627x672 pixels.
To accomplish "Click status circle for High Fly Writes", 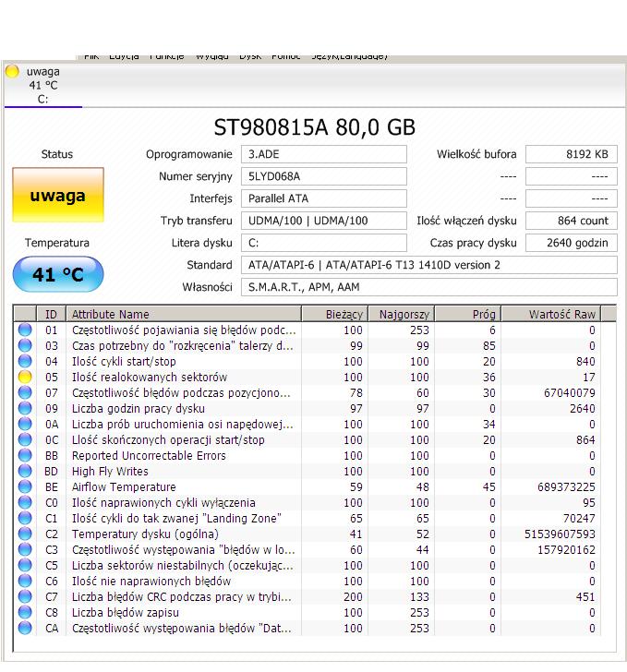I will point(25,471).
